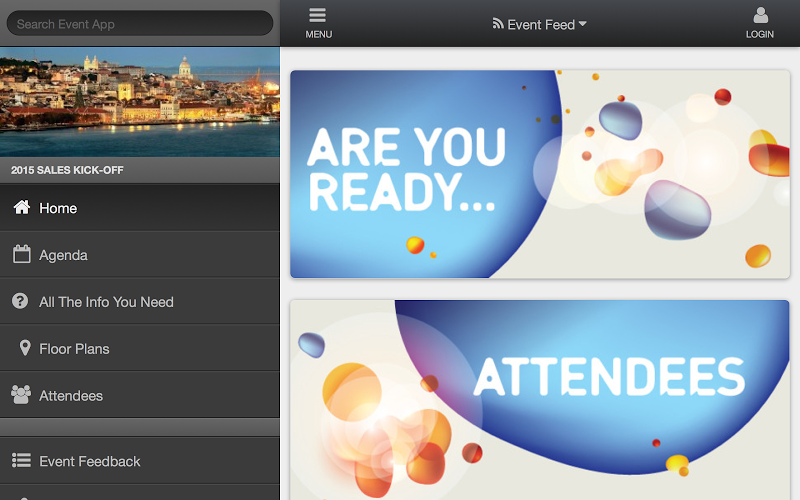This screenshot has width=800, height=500.
Task: Click the Lisbon skyline event image
Action: click(x=140, y=102)
